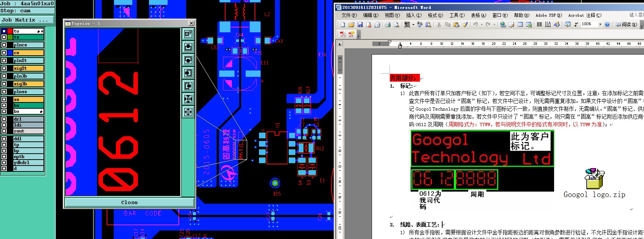Toggle the checkbox for layer rout
This screenshot has height=239, width=644.
click(4, 131)
